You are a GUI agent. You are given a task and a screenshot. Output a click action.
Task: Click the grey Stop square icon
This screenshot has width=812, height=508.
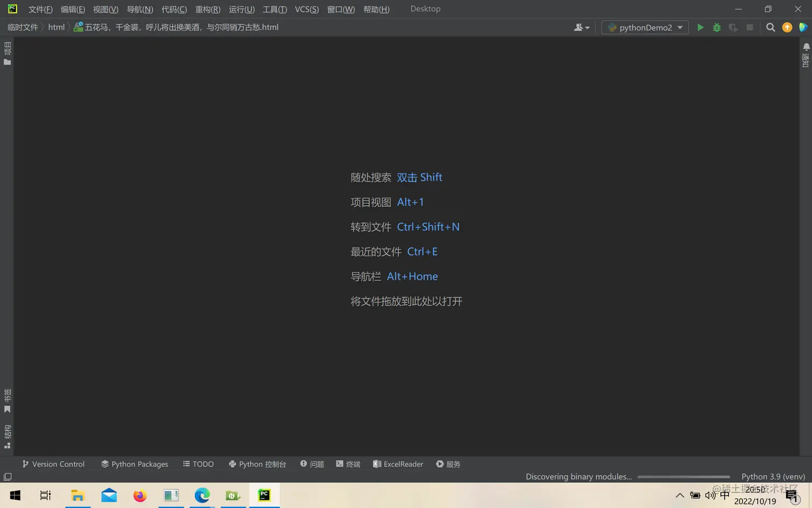[x=750, y=27]
